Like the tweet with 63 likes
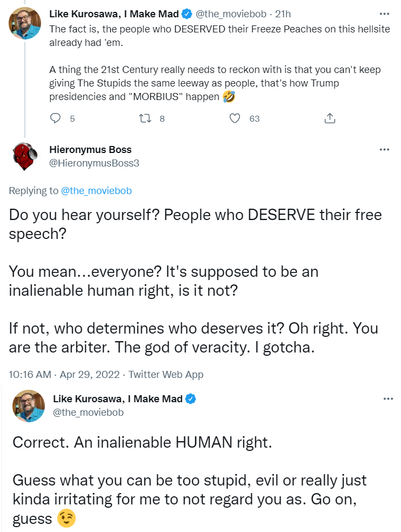Image resolution: width=401 pixels, height=532 pixels. point(235,118)
